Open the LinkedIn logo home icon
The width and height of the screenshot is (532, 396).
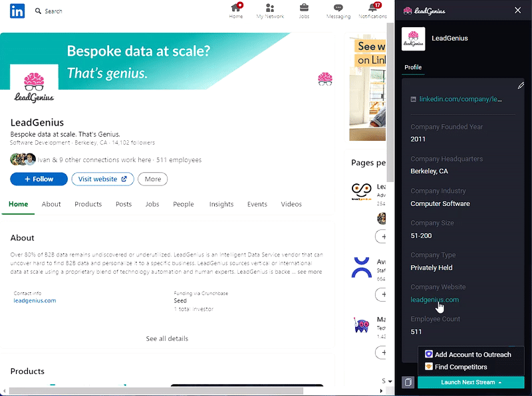click(17, 11)
